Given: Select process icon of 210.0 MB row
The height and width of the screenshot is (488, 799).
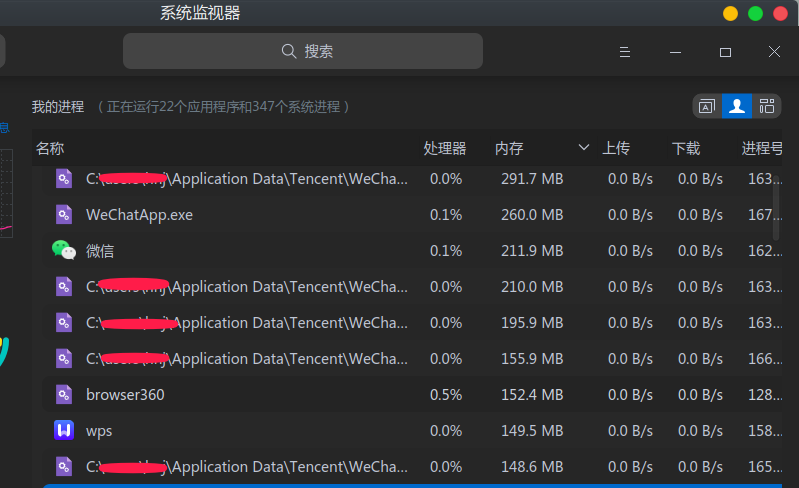Looking at the screenshot, I should 64,286.
